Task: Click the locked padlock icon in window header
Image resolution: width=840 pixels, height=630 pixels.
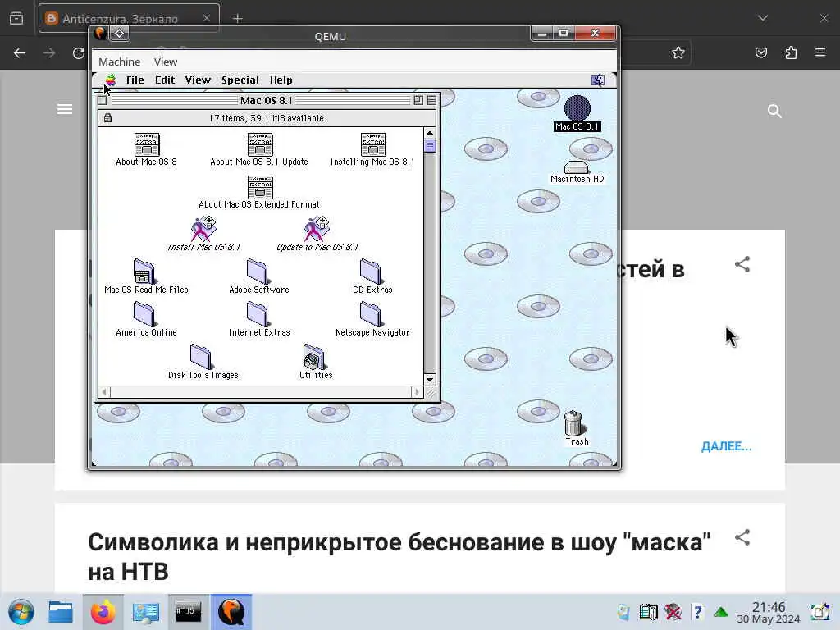Action: point(107,118)
